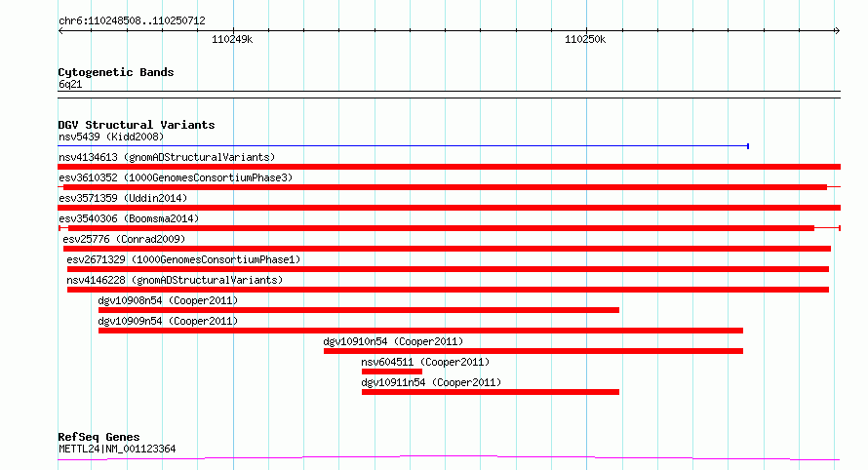Open esv3610352 (1000GenomesConsortiumPhase3) label

[176, 177]
